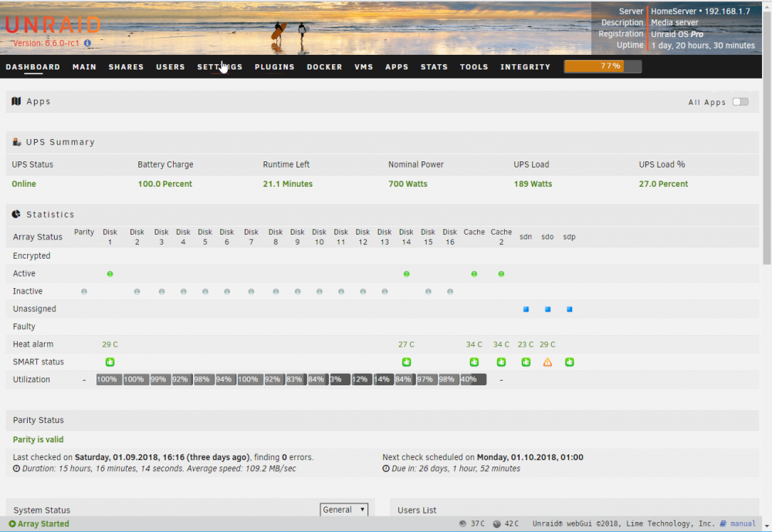Click sdo SMART warning triangle icon
The height and width of the screenshot is (532, 772).
(547, 362)
